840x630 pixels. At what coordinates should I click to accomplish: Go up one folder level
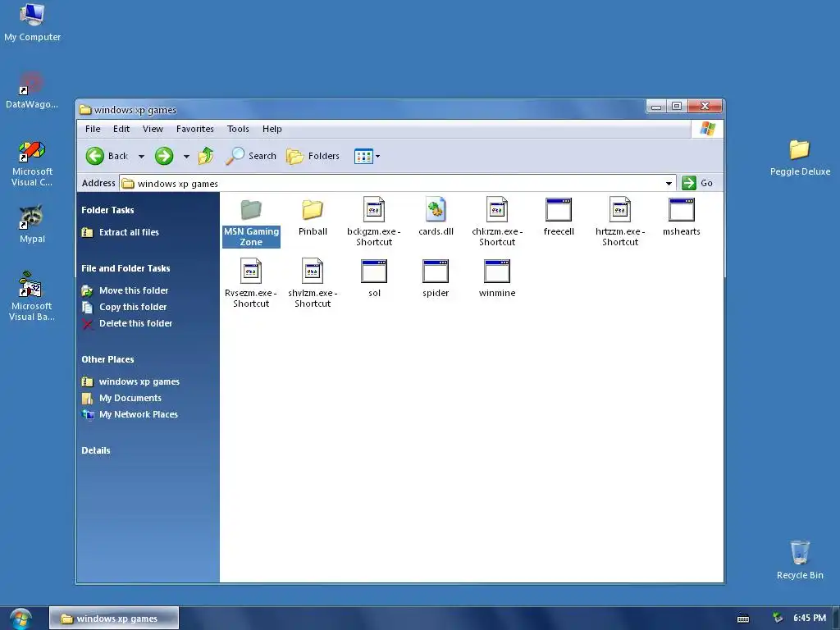pyautogui.click(x=206, y=156)
